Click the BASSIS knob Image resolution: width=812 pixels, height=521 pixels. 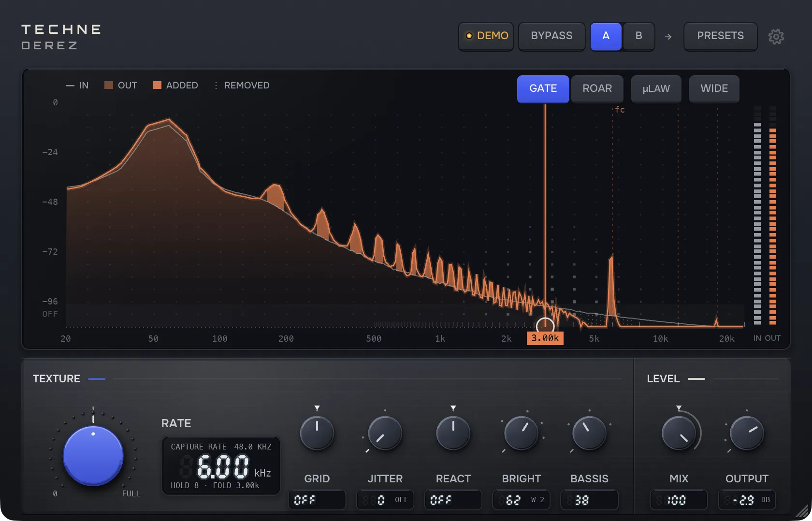point(589,433)
